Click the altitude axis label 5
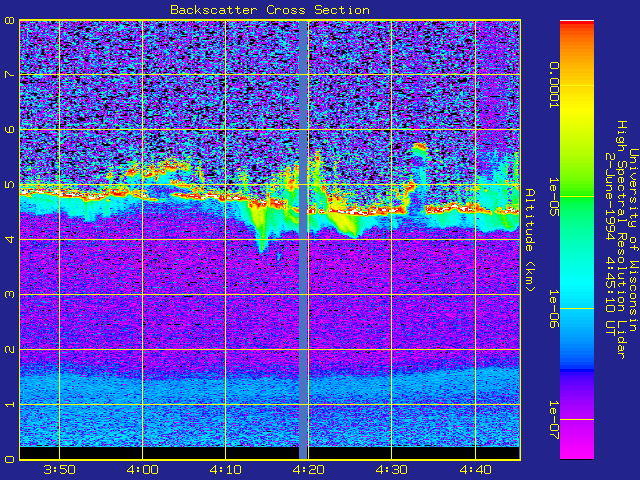This screenshot has height=480, width=640. tap(9, 184)
